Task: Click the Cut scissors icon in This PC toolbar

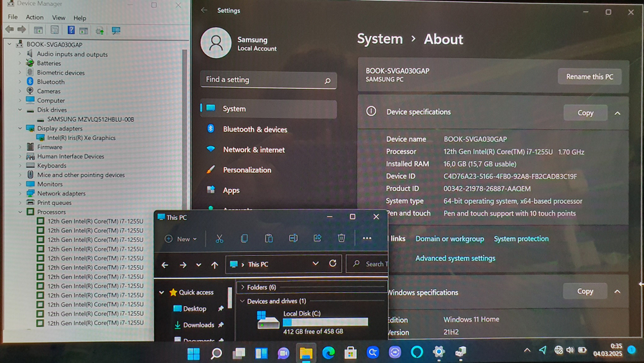Action: pyautogui.click(x=219, y=239)
